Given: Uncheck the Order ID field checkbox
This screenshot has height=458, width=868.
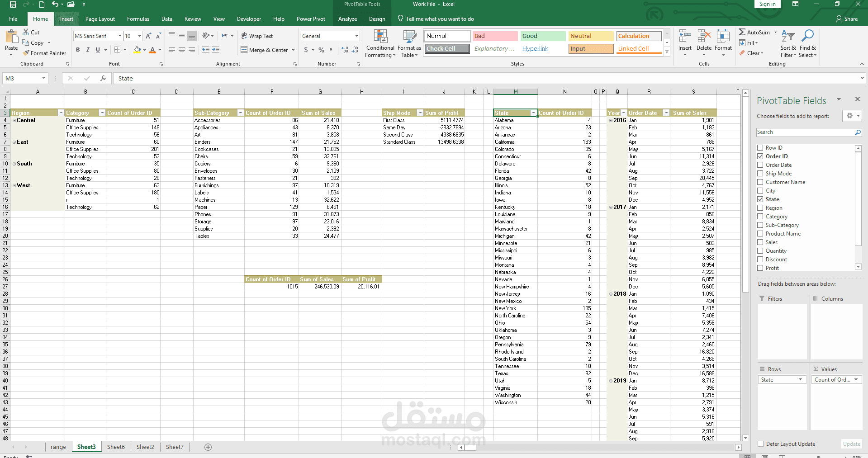Looking at the screenshot, I should coord(760,156).
